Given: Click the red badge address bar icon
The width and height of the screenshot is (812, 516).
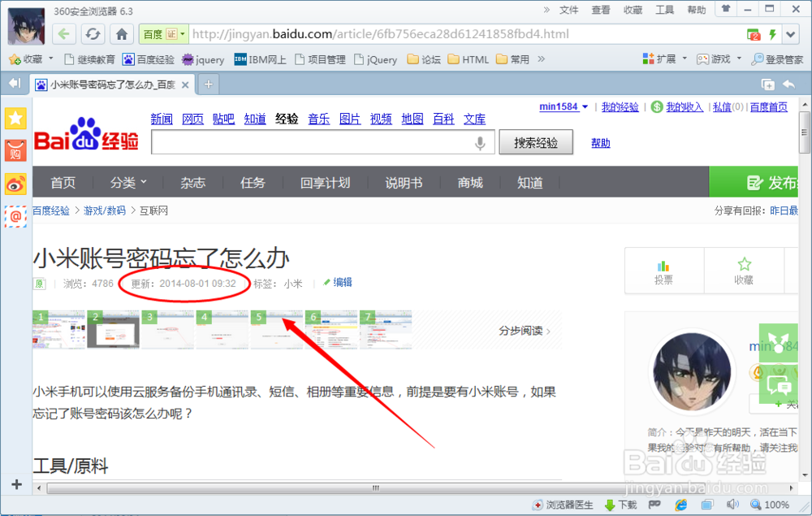Looking at the screenshot, I should click(753, 35).
